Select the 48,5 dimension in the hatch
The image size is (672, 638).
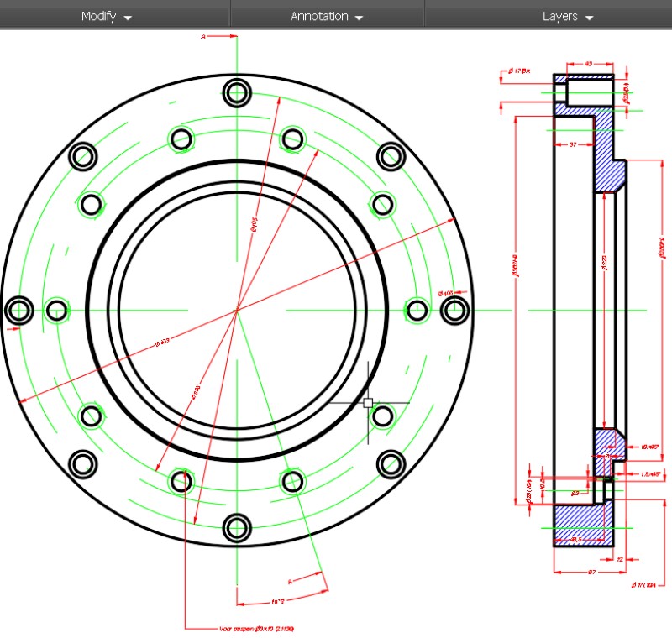click(x=576, y=540)
